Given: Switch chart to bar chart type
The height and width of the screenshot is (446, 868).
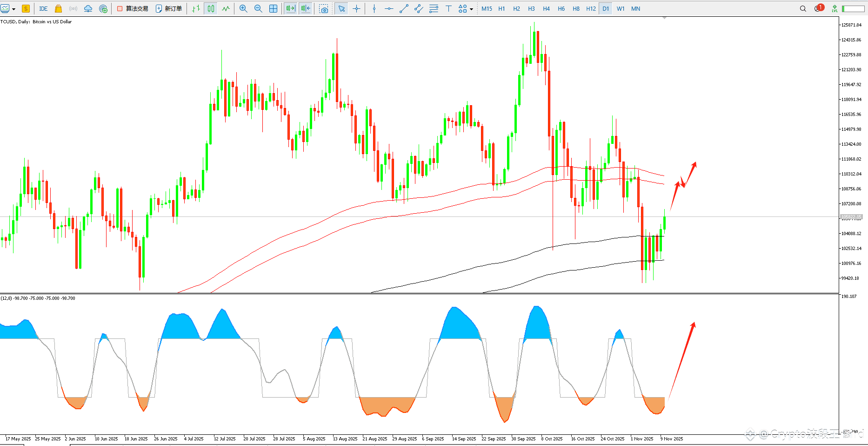Looking at the screenshot, I should pyautogui.click(x=196, y=8).
